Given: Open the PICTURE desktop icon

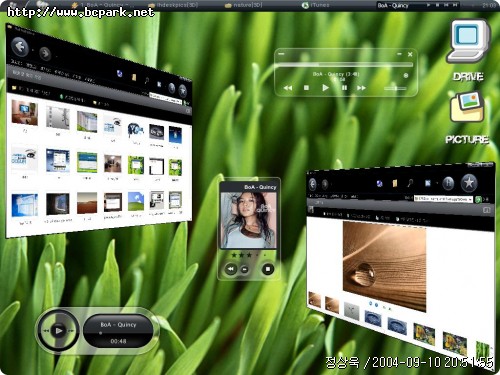Looking at the screenshot, I should (467, 118).
